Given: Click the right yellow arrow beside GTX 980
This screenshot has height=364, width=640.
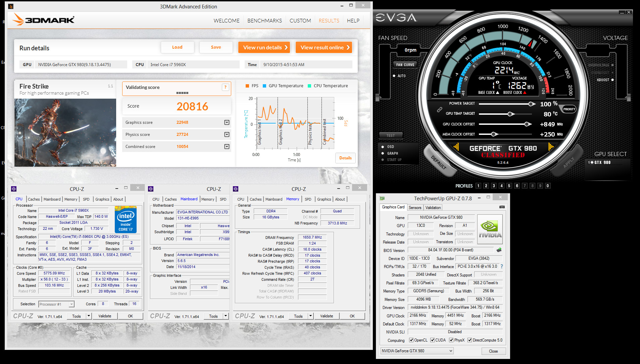Looking at the screenshot, I should pos(550,147).
